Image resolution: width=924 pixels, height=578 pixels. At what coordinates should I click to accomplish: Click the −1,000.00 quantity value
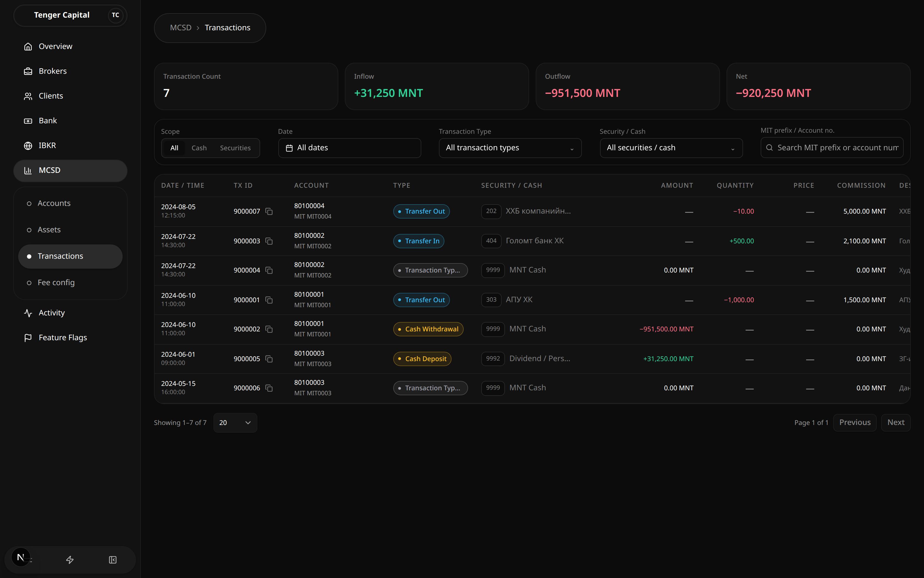pyautogui.click(x=739, y=300)
